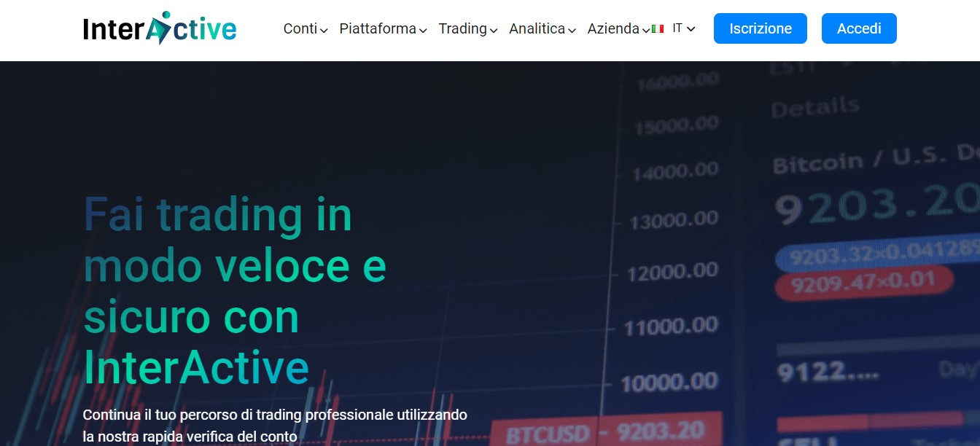This screenshot has height=446, width=980.
Task: Click the arrow beside Trading
Action: click(x=494, y=30)
